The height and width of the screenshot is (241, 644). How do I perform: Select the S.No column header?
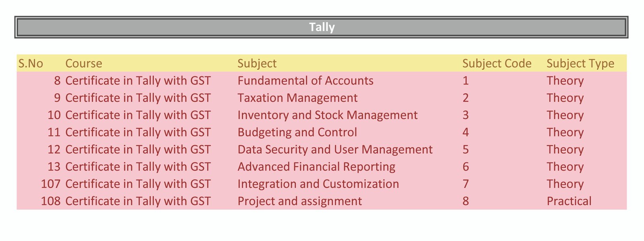tap(31, 64)
